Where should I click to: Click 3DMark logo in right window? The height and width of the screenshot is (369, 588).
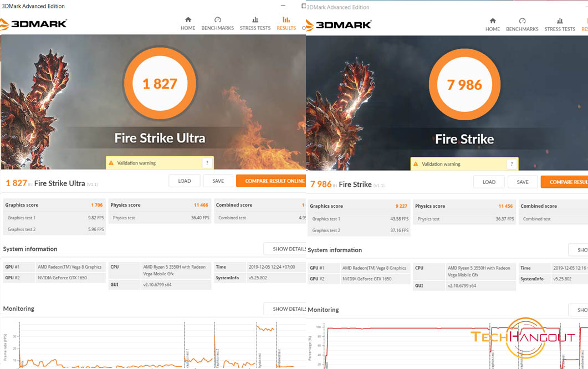point(339,25)
